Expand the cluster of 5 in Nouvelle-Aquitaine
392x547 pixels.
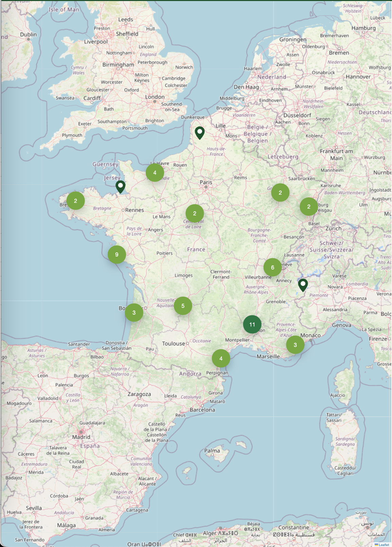tap(183, 306)
